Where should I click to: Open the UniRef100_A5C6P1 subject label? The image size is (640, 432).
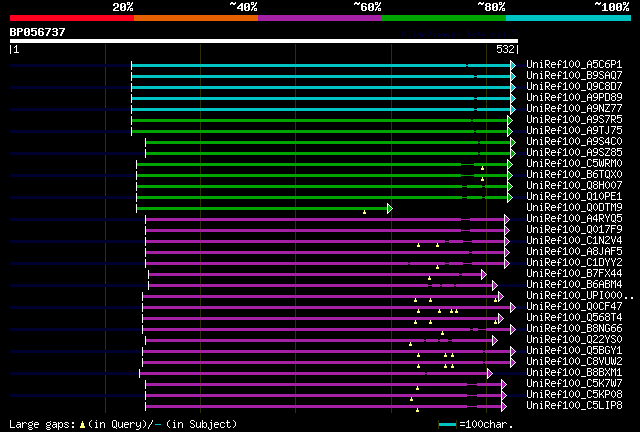point(574,65)
